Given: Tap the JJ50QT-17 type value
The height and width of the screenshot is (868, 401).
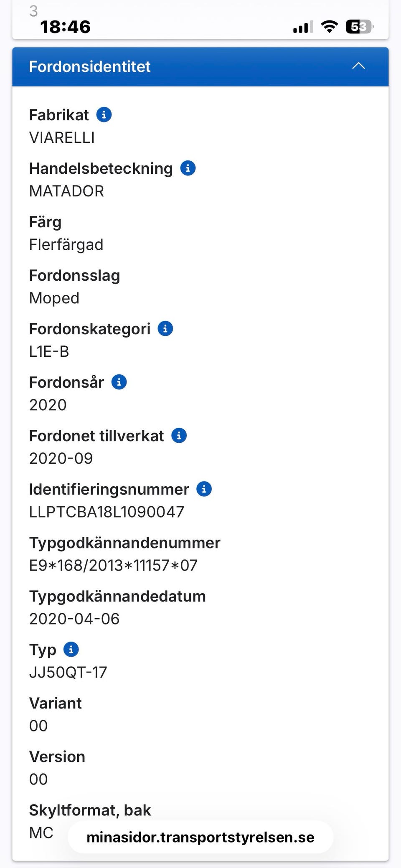Looking at the screenshot, I should click(68, 672).
